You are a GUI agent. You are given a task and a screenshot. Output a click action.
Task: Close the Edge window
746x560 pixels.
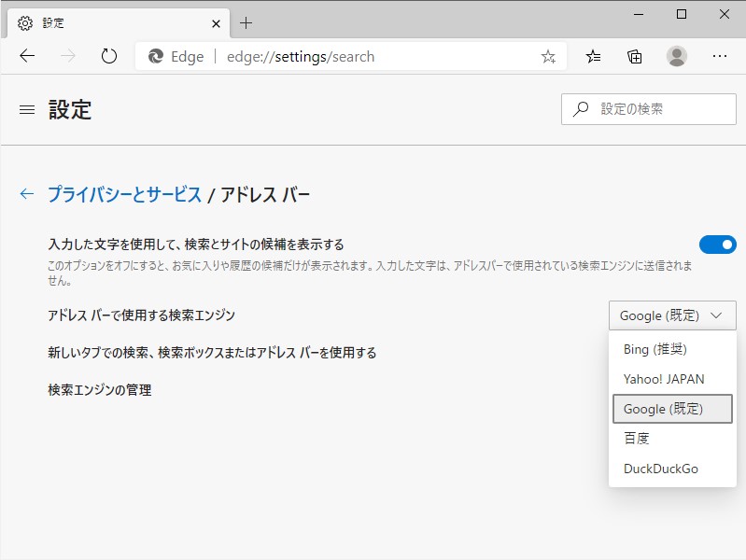[725, 14]
